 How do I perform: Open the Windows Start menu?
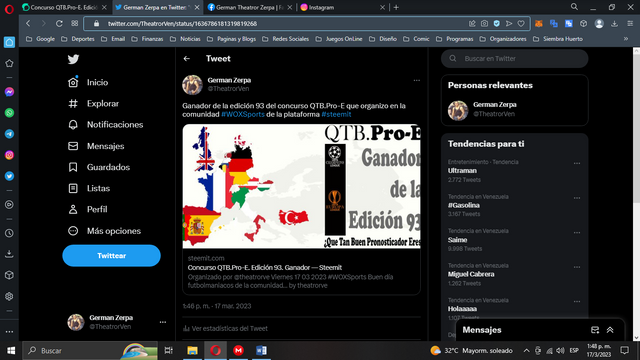coord(11,350)
